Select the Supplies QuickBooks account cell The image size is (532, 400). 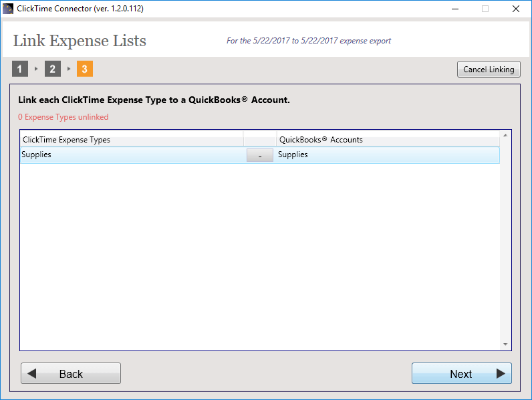388,155
